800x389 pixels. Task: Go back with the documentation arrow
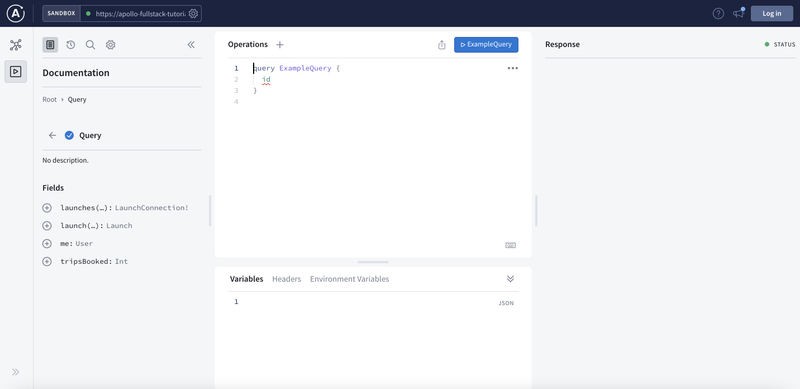[52, 135]
